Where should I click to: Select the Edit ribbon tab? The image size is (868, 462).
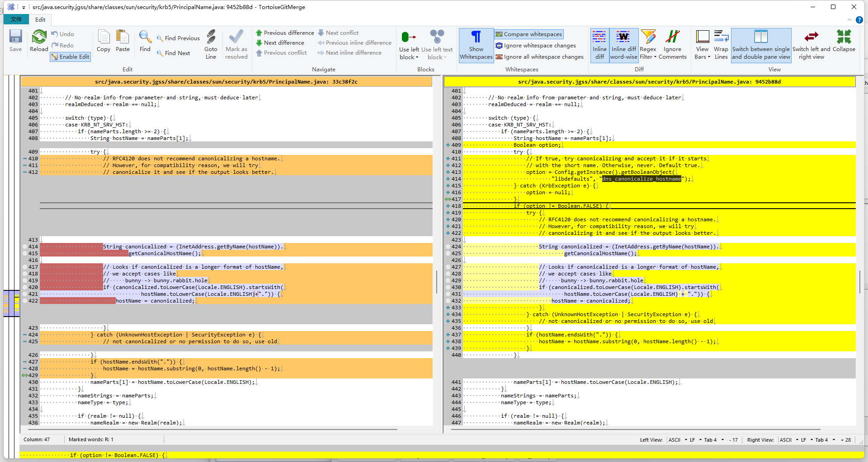[40, 19]
